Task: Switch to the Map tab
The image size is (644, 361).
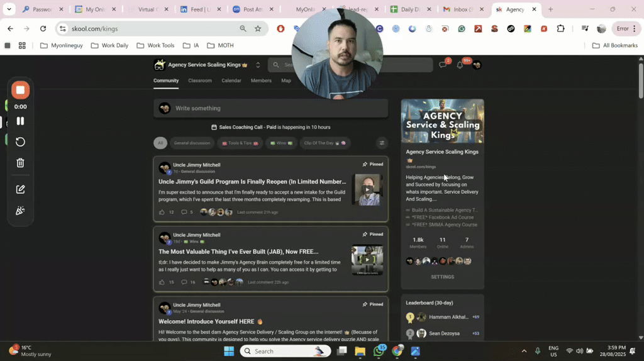Action: point(286,81)
